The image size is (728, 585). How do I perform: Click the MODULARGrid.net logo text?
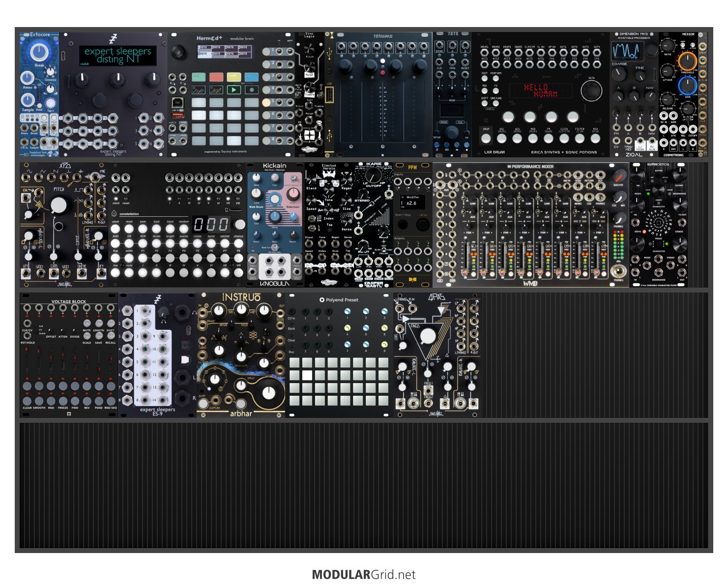click(364, 574)
